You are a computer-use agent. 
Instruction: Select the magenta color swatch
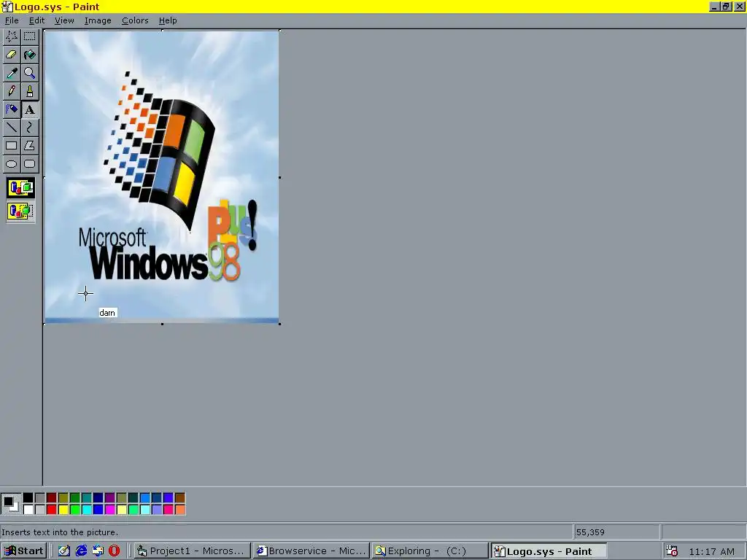coord(110,510)
